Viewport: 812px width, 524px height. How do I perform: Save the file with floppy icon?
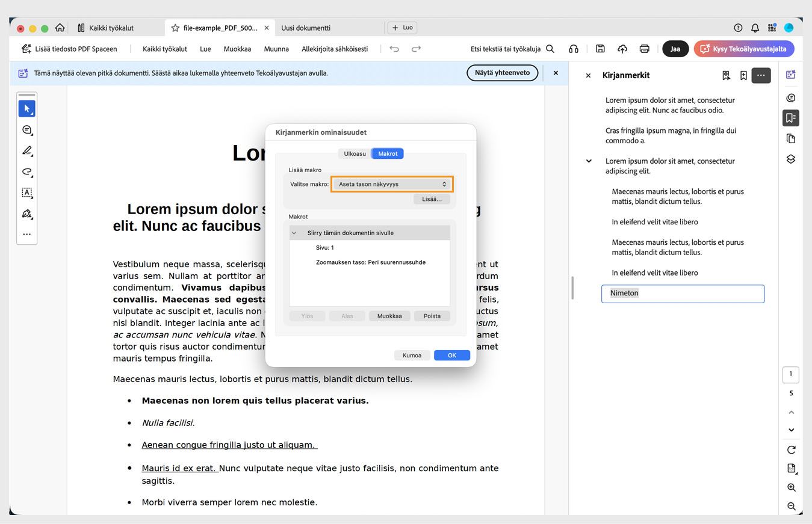(x=600, y=49)
